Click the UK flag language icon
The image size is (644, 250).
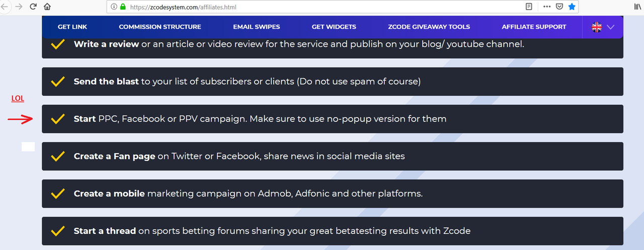(x=597, y=27)
